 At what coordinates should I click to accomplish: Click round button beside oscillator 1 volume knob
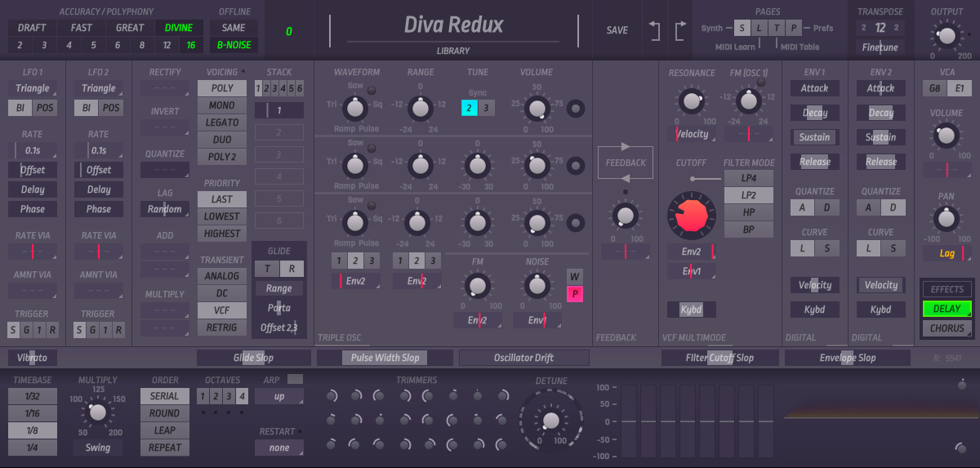tap(576, 108)
